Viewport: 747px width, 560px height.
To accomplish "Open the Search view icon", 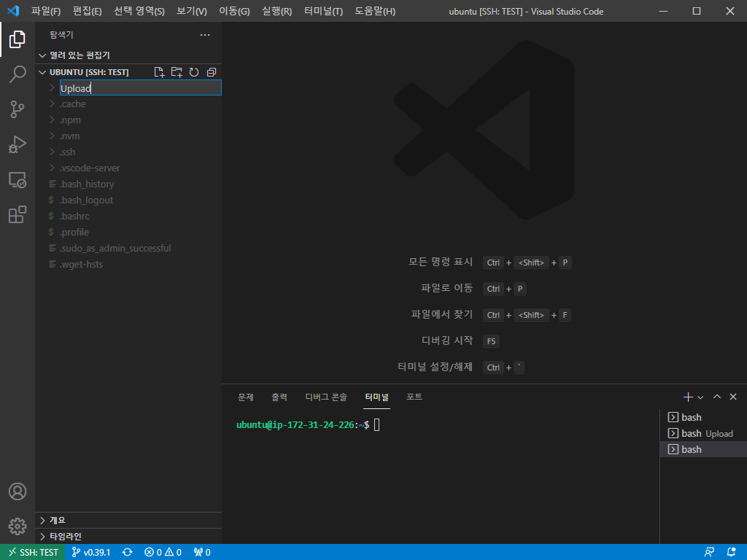I will point(18,74).
